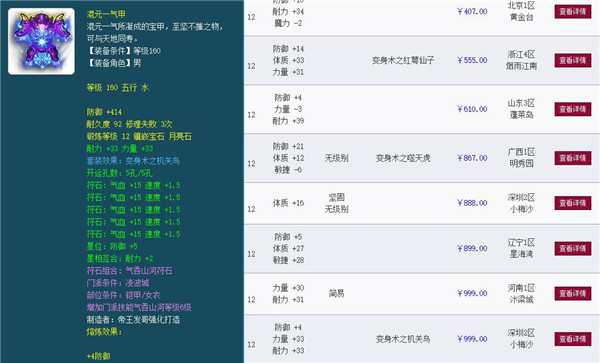Image resolution: width=600 pixels, height=363 pixels.
Task: View details of the 河南1区 汴梁城 listing
Action: [x=573, y=293]
